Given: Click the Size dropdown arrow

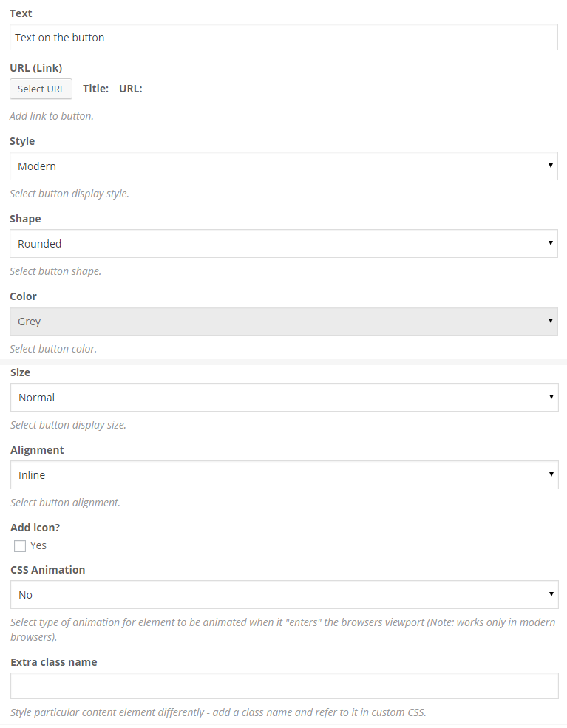Looking at the screenshot, I should tap(551, 397).
